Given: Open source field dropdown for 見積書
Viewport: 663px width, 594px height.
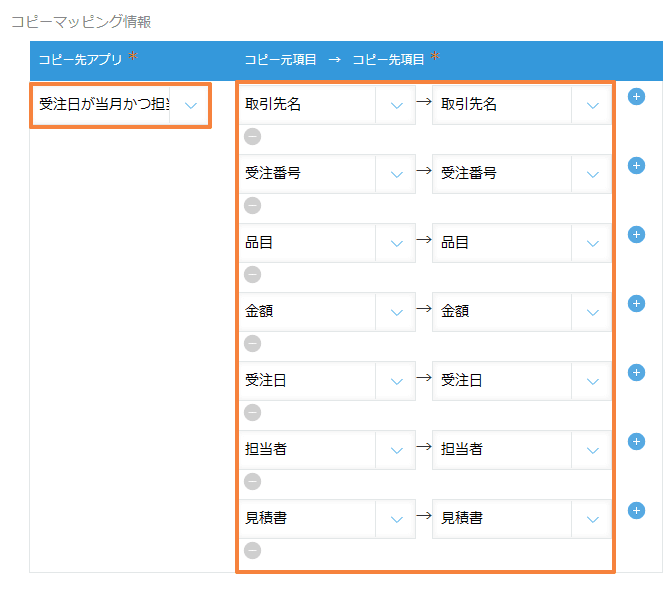Looking at the screenshot, I should [327, 518].
